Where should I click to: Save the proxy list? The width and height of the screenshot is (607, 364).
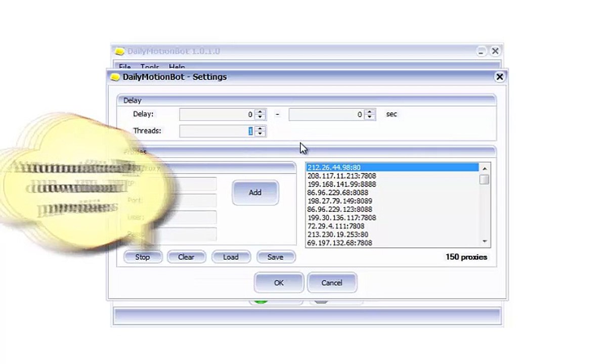[x=275, y=257]
